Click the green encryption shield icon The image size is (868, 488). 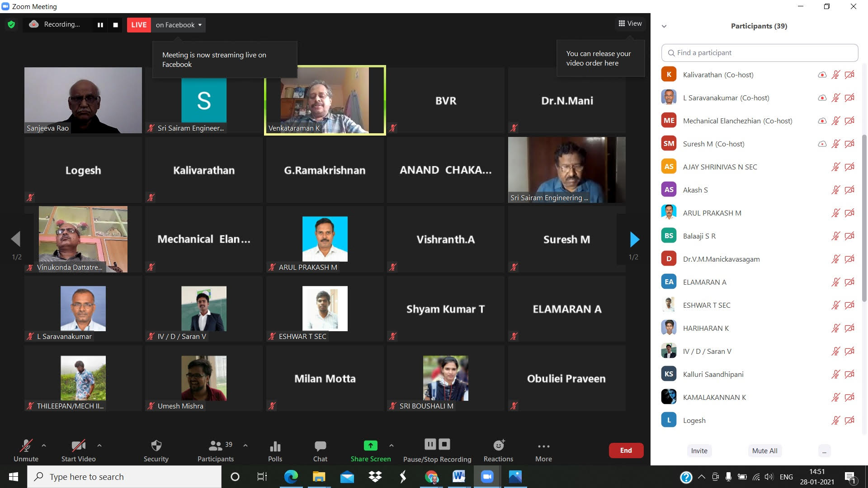coord(11,24)
